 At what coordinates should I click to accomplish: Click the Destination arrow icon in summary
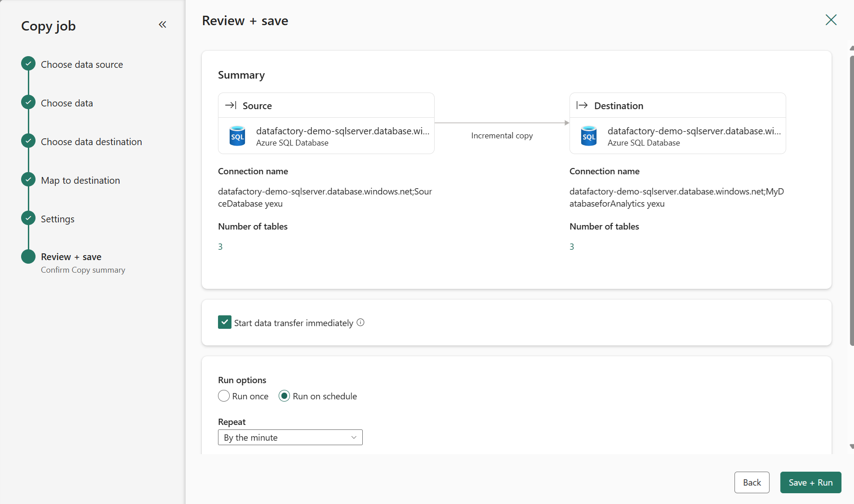pos(582,106)
